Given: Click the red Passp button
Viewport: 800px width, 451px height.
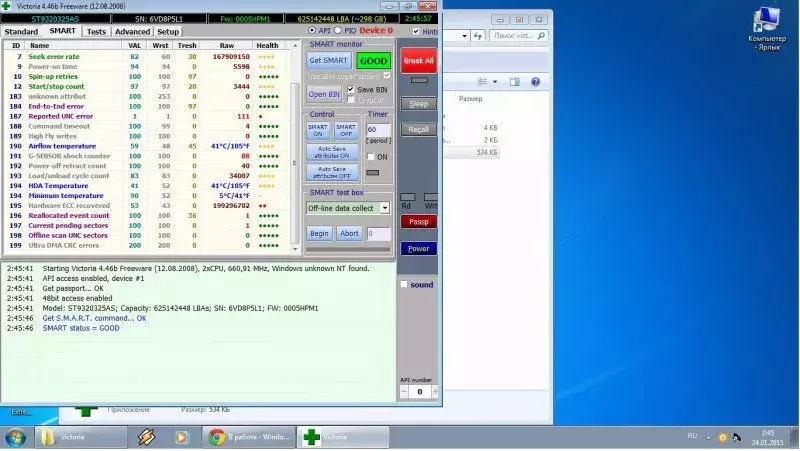Looking at the screenshot, I should 418,222.
